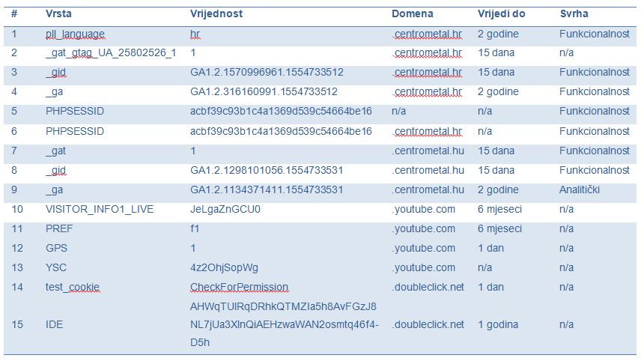This screenshot has width=644, height=361.
Task: Select the _gat_gtag_UA_25802526_1 cookie entry
Action: coord(111,53)
